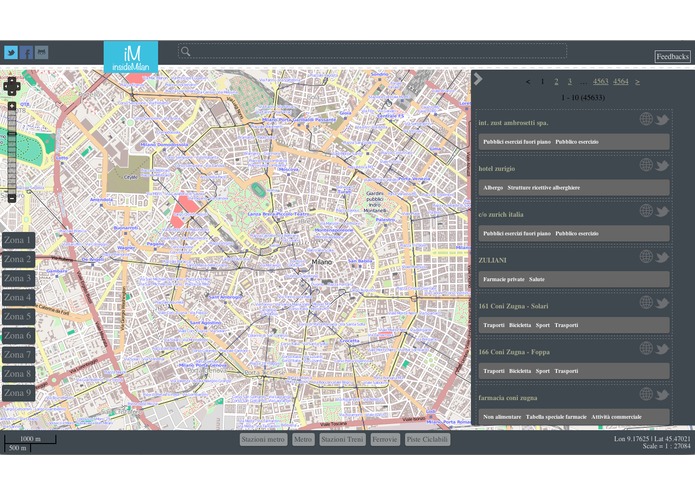Select Zona 9
695x494 pixels.
18,393
